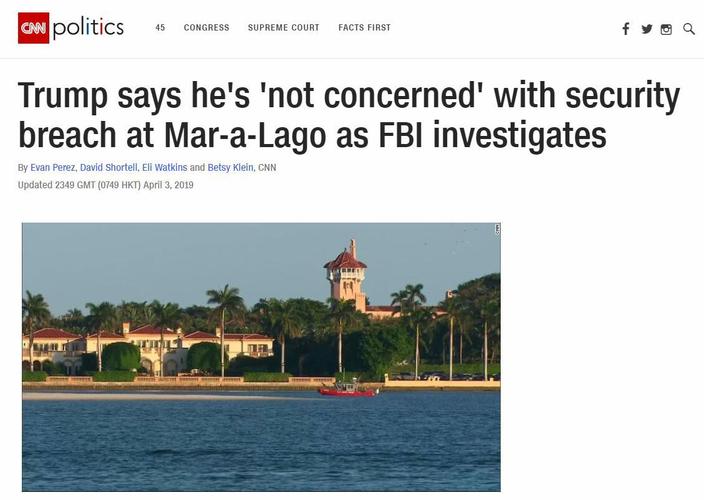The image size is (704, 500).
Task: Click the red CNN logo
Action: tap(32, 28)
